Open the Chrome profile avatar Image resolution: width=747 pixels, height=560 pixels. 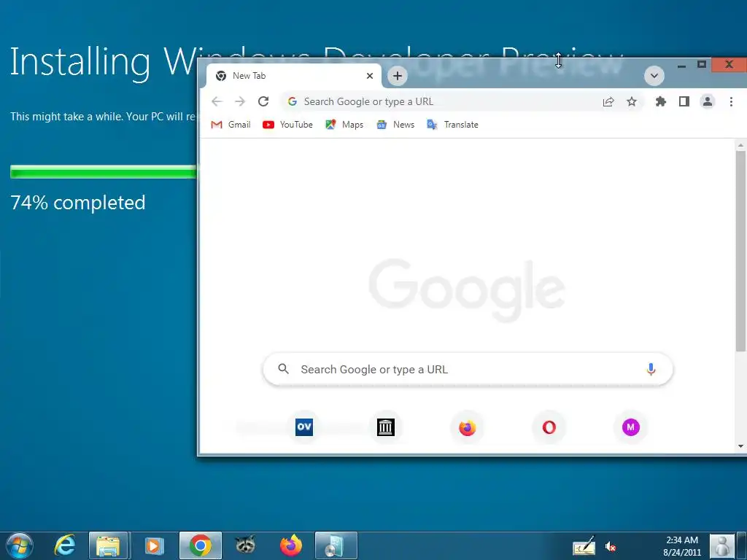708,101
